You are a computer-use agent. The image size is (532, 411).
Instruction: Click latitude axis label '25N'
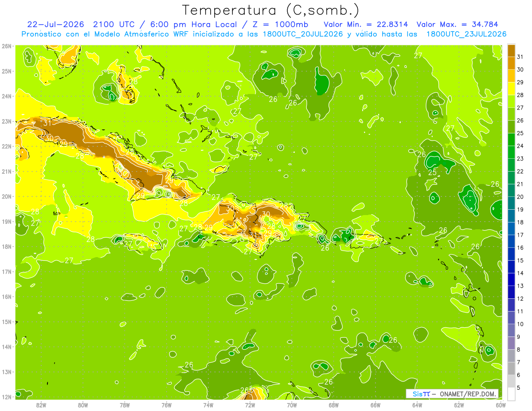(x=7, y=71)
